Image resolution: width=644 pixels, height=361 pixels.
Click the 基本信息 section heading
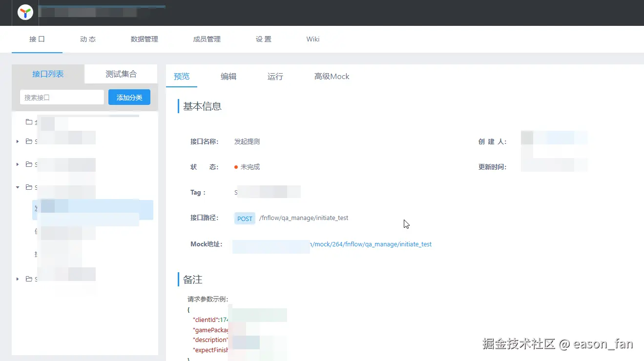tap(202, 106)
